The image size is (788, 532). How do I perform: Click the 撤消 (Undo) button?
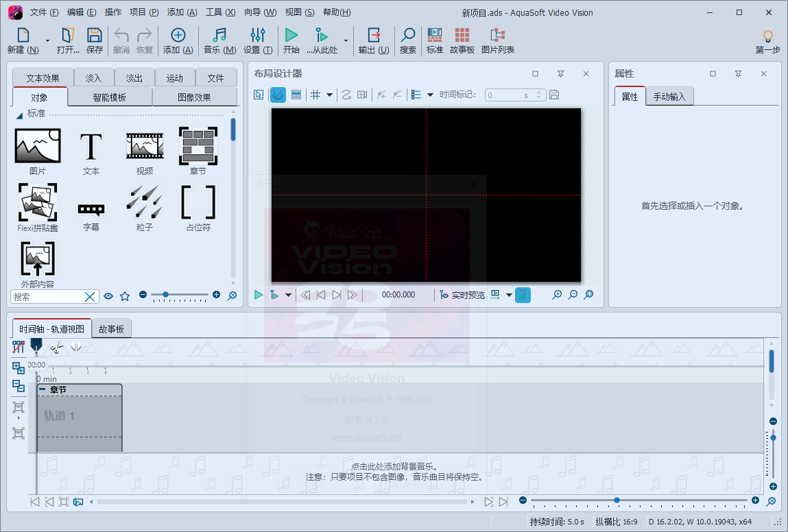click(x=121, y=40)
